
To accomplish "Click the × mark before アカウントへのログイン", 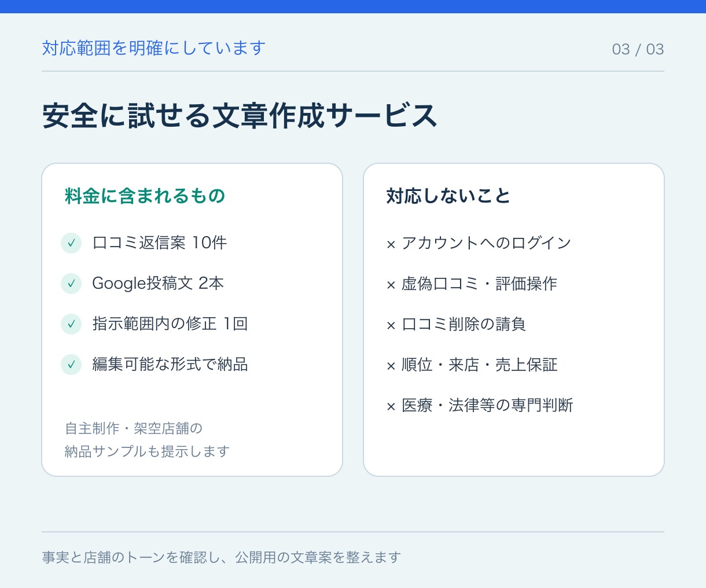I will pos(391,245).
